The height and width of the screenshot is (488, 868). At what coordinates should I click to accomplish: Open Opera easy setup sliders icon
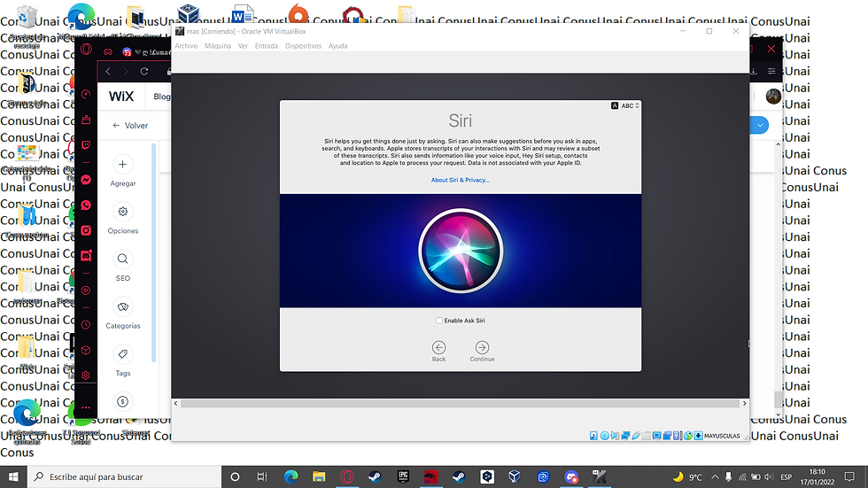771,72
